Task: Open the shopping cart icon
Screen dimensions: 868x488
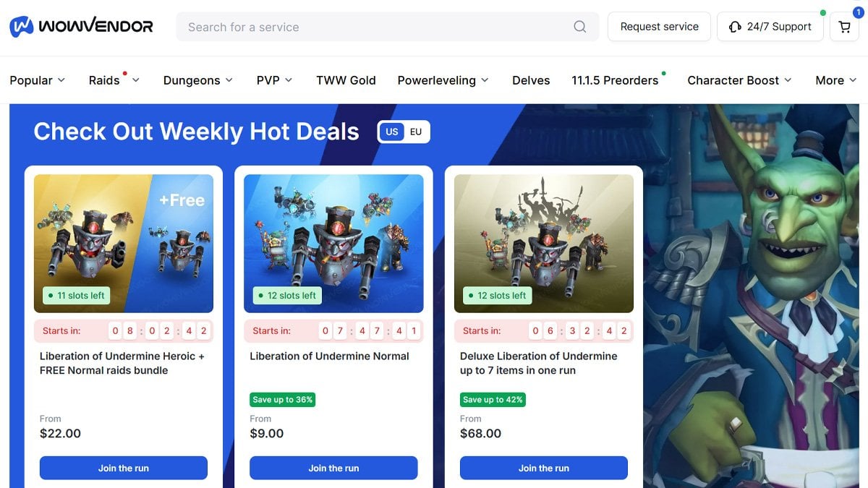Action: coord(844,27)
